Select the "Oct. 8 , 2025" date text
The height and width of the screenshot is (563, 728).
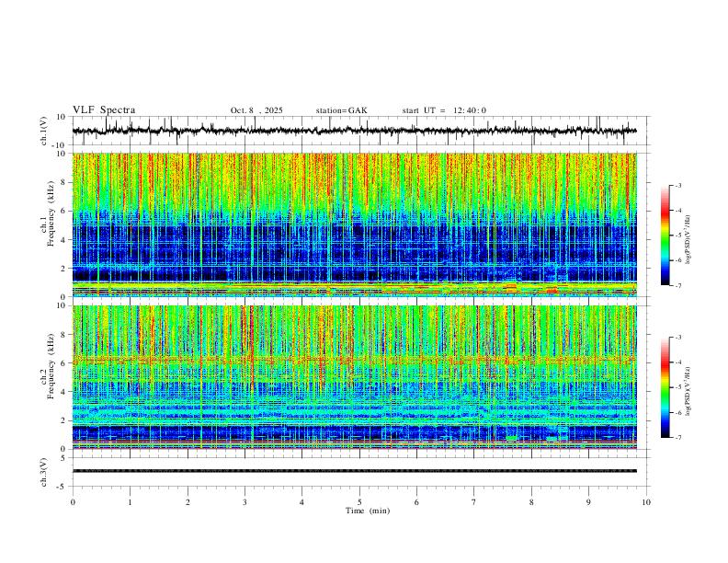[x=256, y=110]
